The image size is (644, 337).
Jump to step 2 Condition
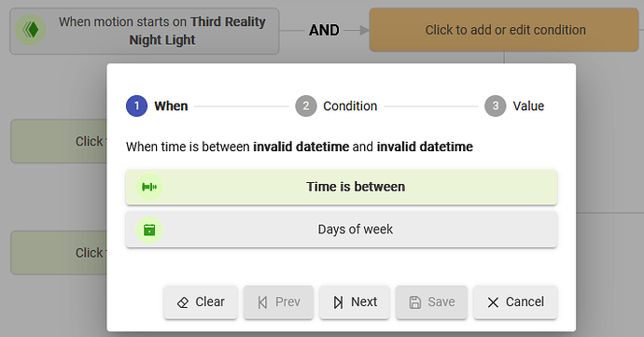(336, 106)
